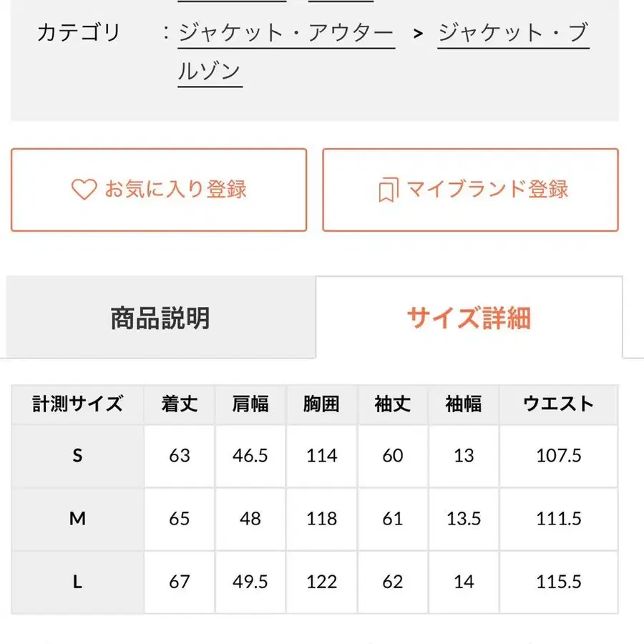Select the L size row label
The height and width of the screenshot is (644, 644).
(77, 582)
